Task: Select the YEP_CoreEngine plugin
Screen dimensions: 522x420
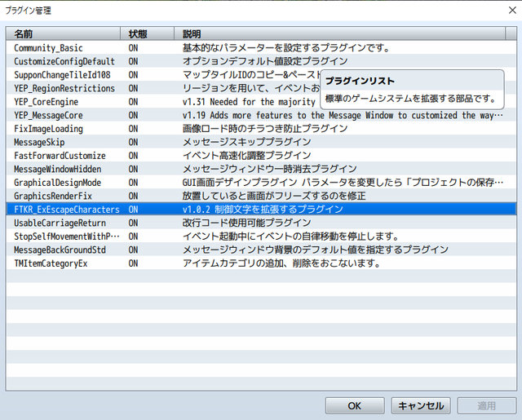Action: click(261, 102)
